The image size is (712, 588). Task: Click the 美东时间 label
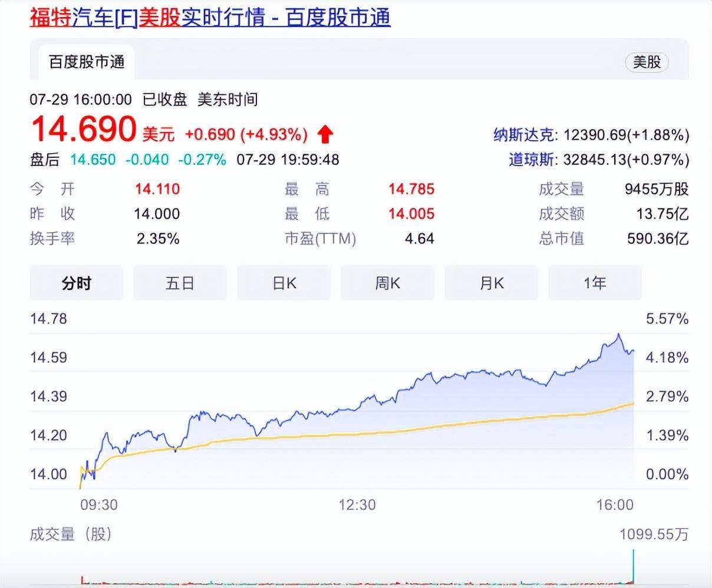[x=228, y=100]
